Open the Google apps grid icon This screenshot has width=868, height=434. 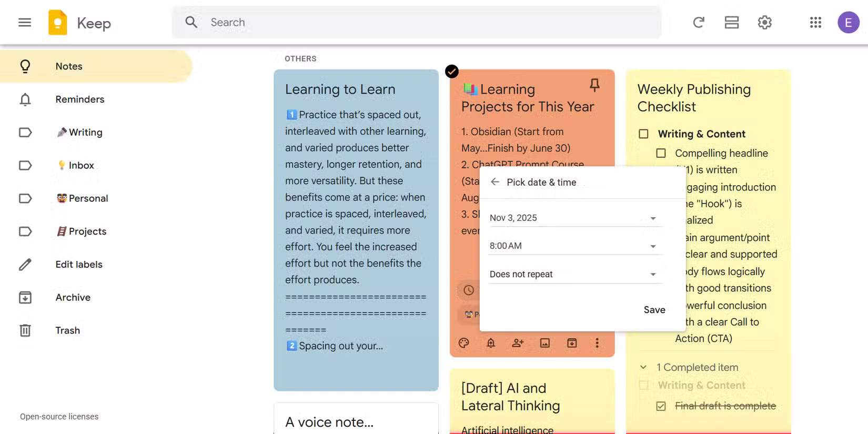click(x=815, y=23)
